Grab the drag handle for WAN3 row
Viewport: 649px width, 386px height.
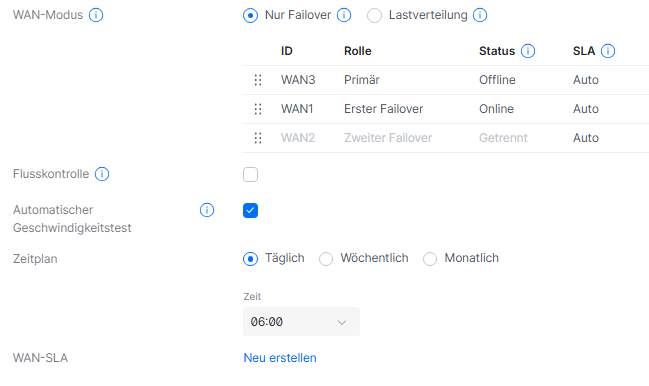pyautogui.click(x=258, y=80)
